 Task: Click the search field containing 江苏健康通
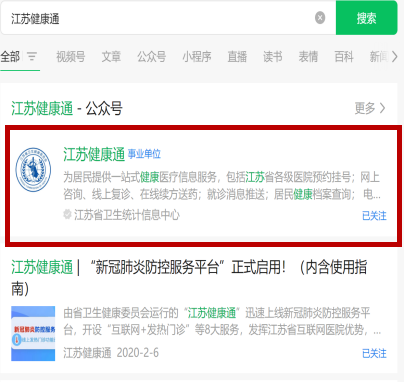click(x=168, y=18)
